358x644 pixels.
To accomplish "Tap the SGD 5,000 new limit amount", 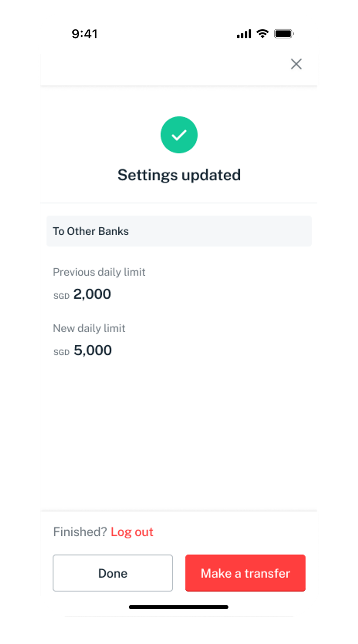I will pos(83,350).
